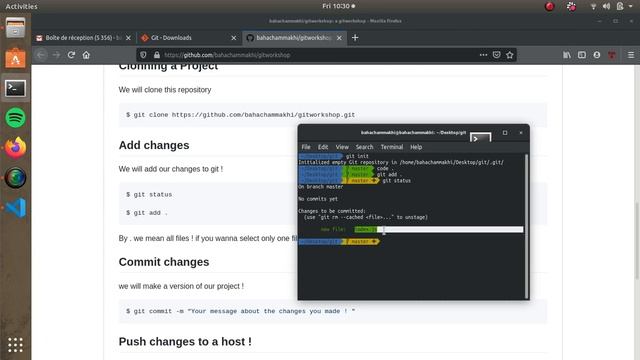View site security padlock info

click(x=157, y=55)
